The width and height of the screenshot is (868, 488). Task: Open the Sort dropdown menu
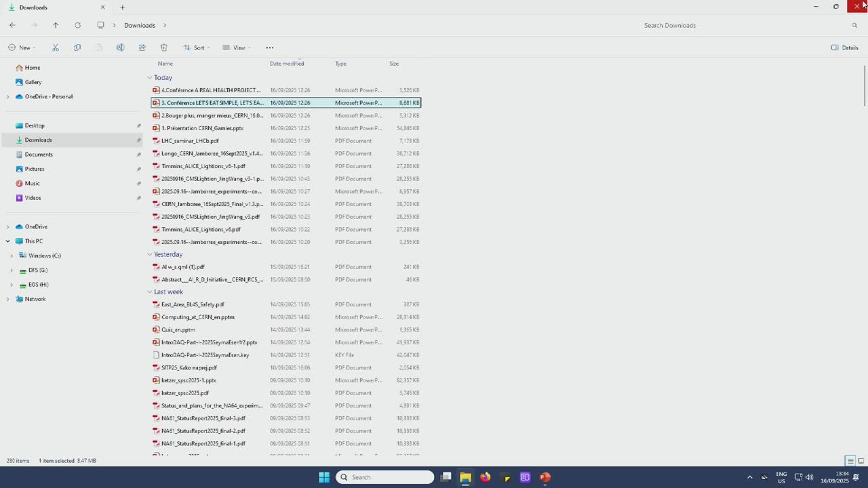pos(197,47)
